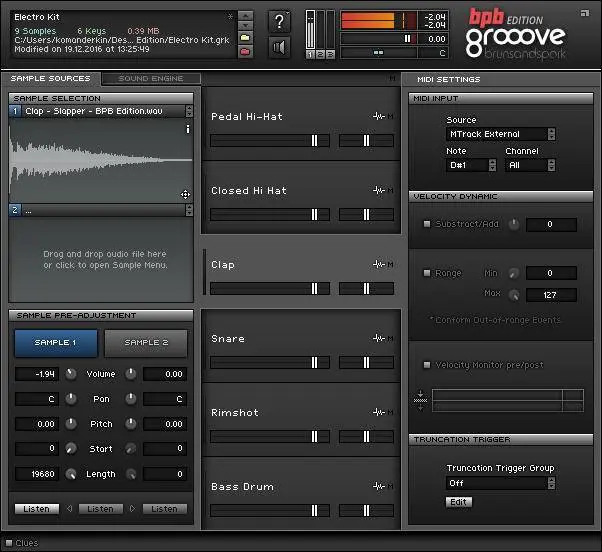The image size is (602, 552).
Task: Switch to the Sample Sources tab
Action: [51, 78]
